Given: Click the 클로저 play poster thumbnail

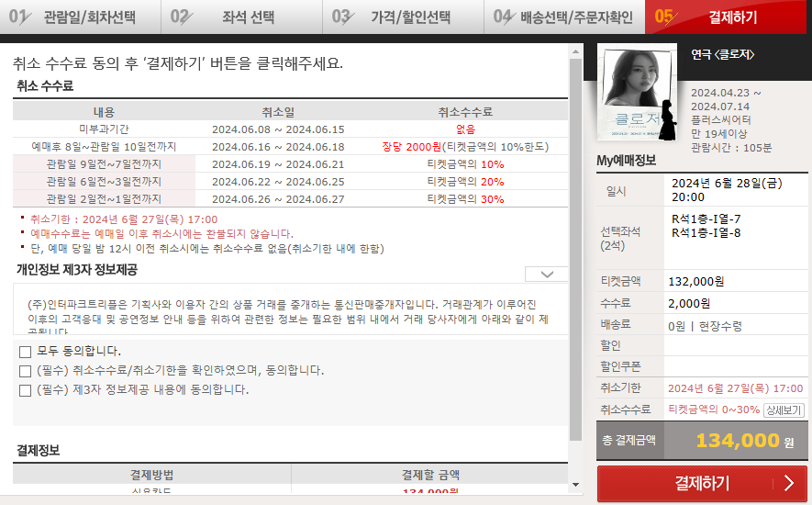Looking at the screenshot, I should 637,91.
